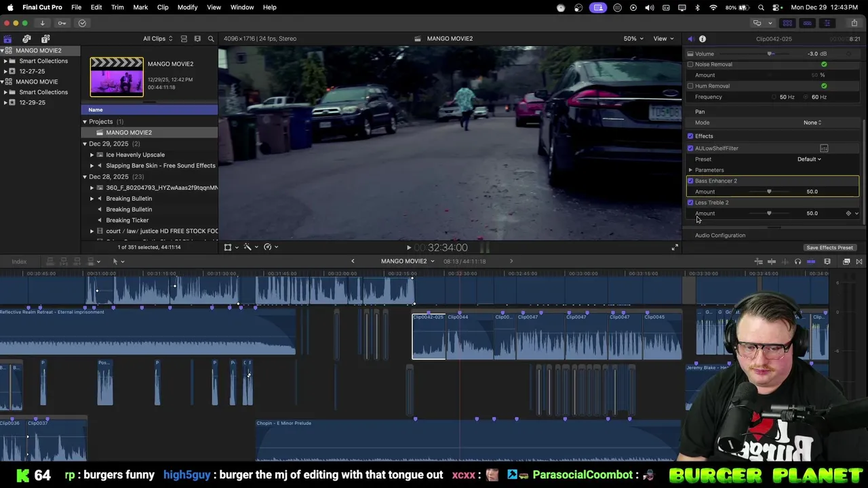Collapse the Dec 29, 2025 group
868x488 pixels.
[x=85, y=144]
